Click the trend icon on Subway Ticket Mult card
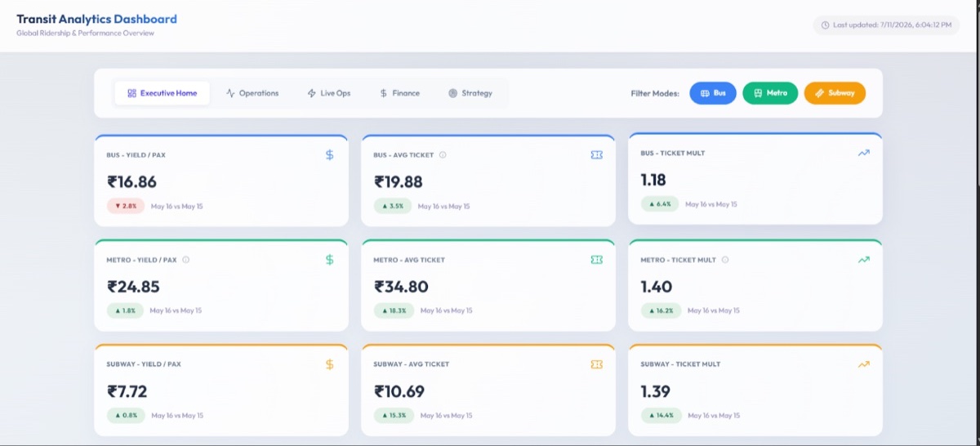980x446 pixels. (864, 364)
